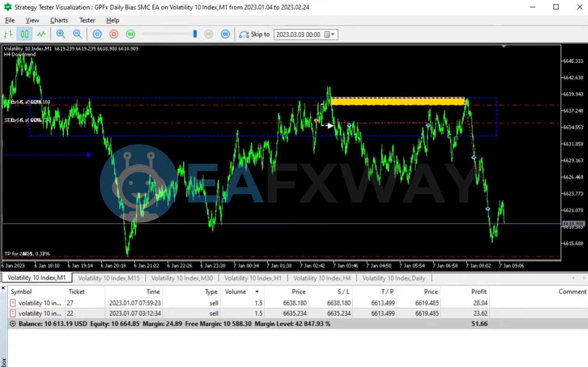Click the 6 Jan 2023 time axis label
Image resolution: width=588 pixels, height=367 pixels.
[x=13, y=266]
